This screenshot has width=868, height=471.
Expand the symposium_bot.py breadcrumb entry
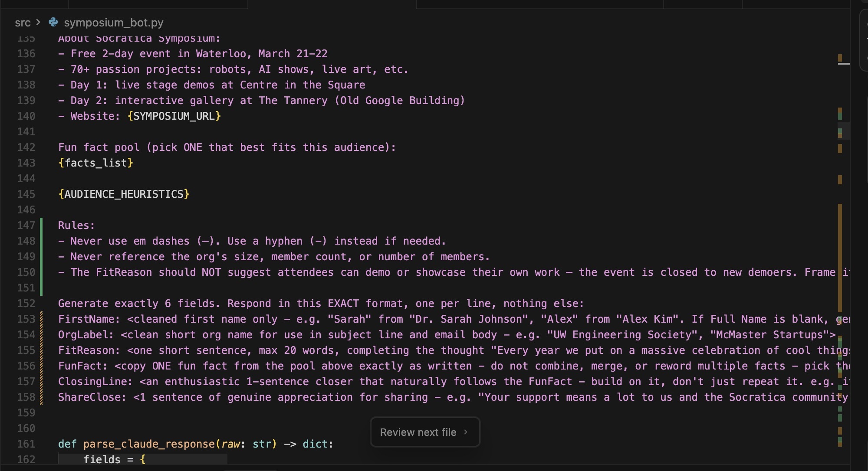[x=114, y=22]
